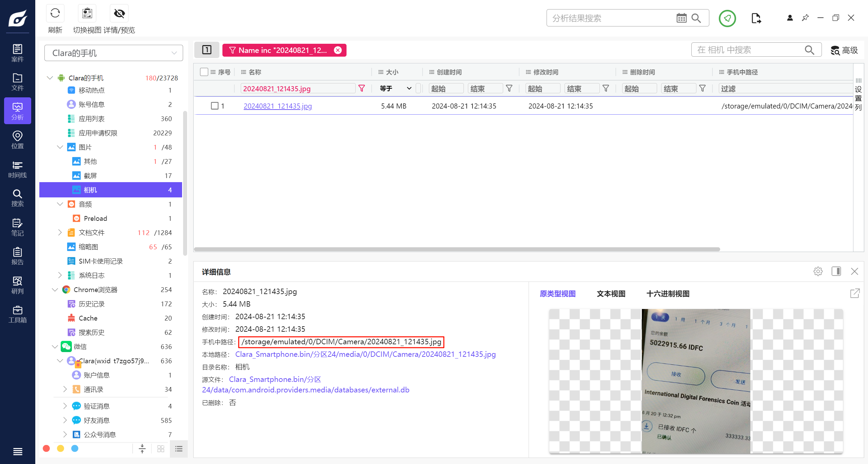Click the export file icon

(x=756, y=18)
